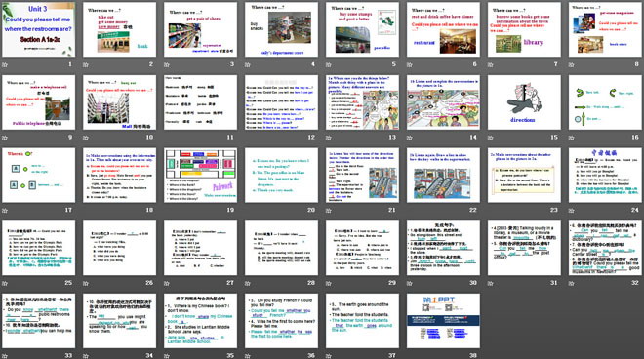Click the animation star icon under slide 9
The width and height of the screenshot is (644, 359).
pyautogui.click(x=5, y=138)
